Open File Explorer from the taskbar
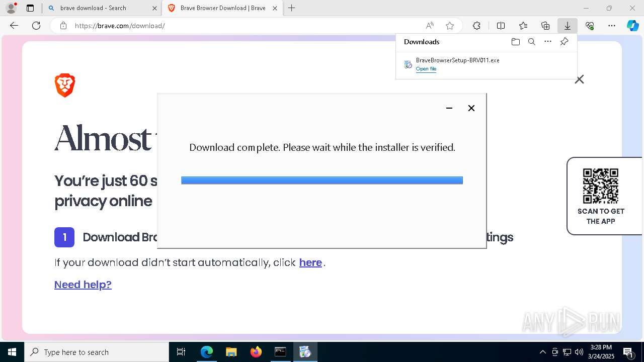Screen dimensions: 644x362 [x=231, y=352]
